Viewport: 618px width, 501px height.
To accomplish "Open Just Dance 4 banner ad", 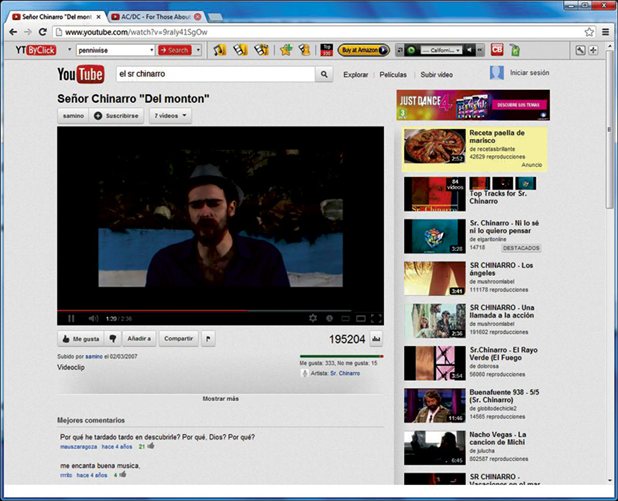I will coord(473,105).
